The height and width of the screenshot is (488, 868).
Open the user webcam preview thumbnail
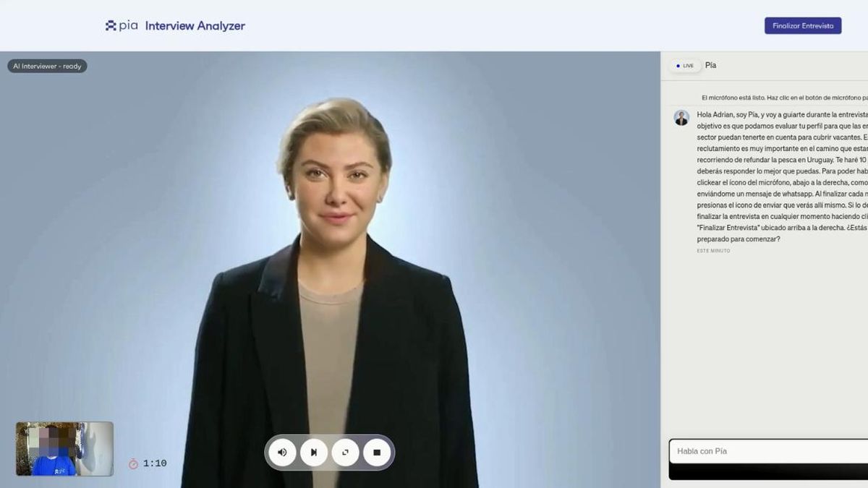tap(64, 449)
